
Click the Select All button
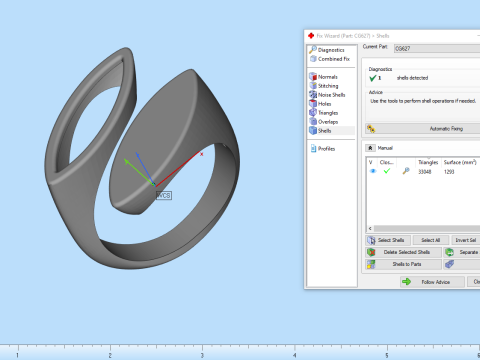tap(430, 240)
